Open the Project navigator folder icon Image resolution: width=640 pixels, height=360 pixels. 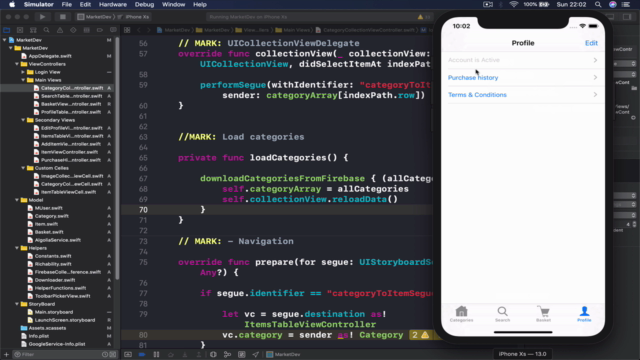pyautogui.click(x=7, y=30)
